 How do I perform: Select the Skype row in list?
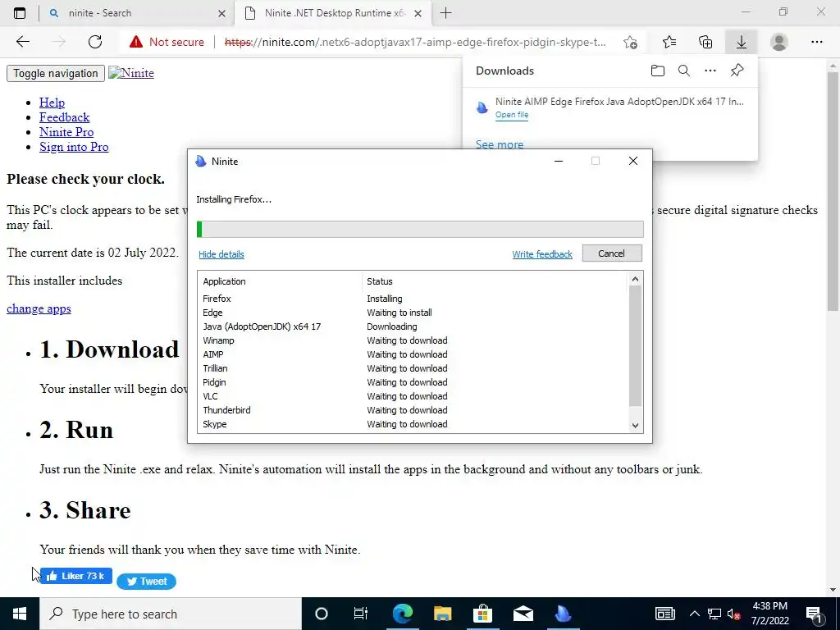(413, 424)
